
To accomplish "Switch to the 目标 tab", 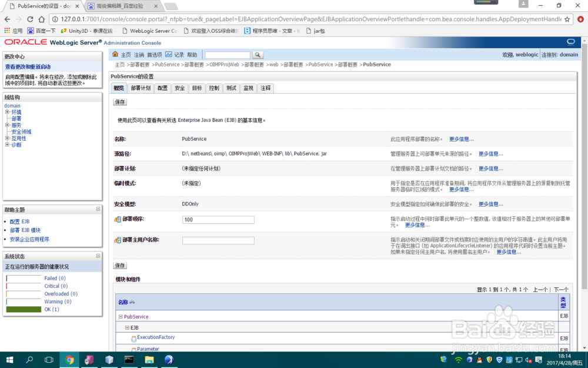I will point(197,88).
